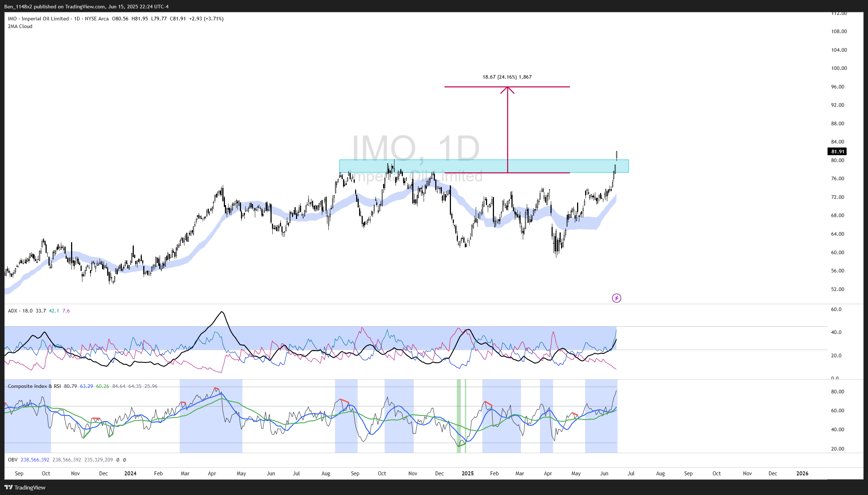Click the 81.91 current price label
Image resolution: width=868 pixels, height=495 pixels.
point(837,152)
